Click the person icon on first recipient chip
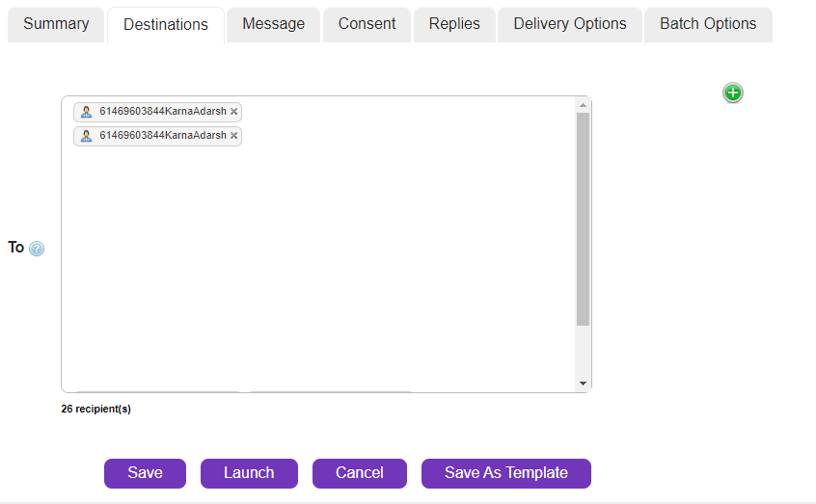Image resolution: width=816 pixels, height=504 pixels. [x=86, y=112]
